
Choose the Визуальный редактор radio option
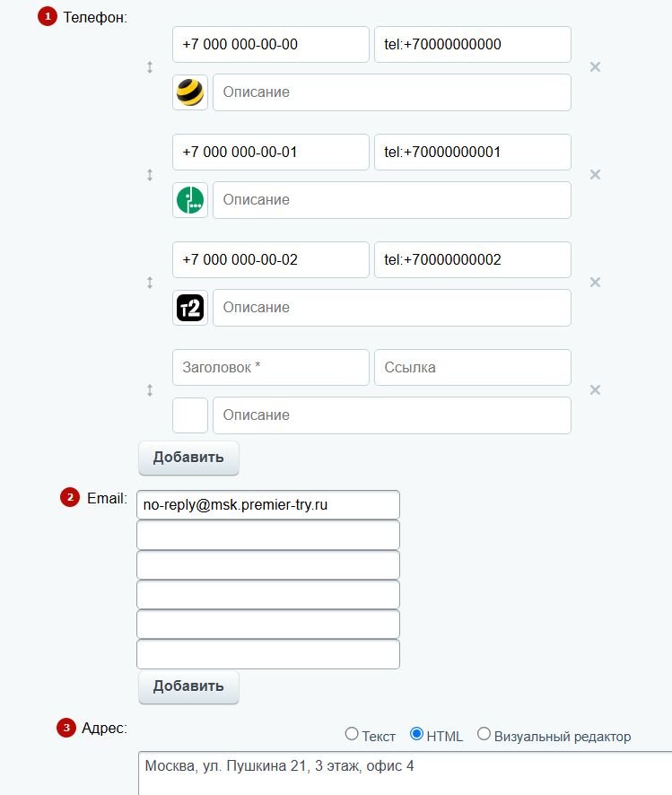tap(484, 734)
